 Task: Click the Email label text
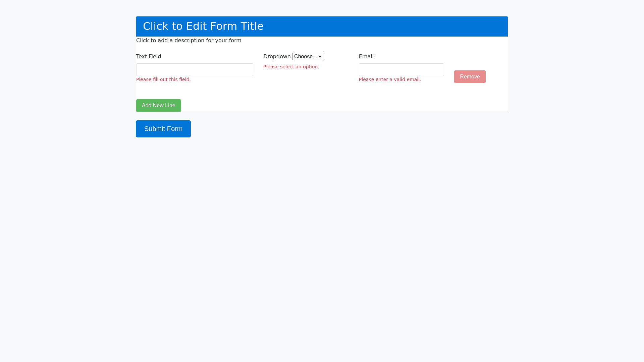(366, 57)
